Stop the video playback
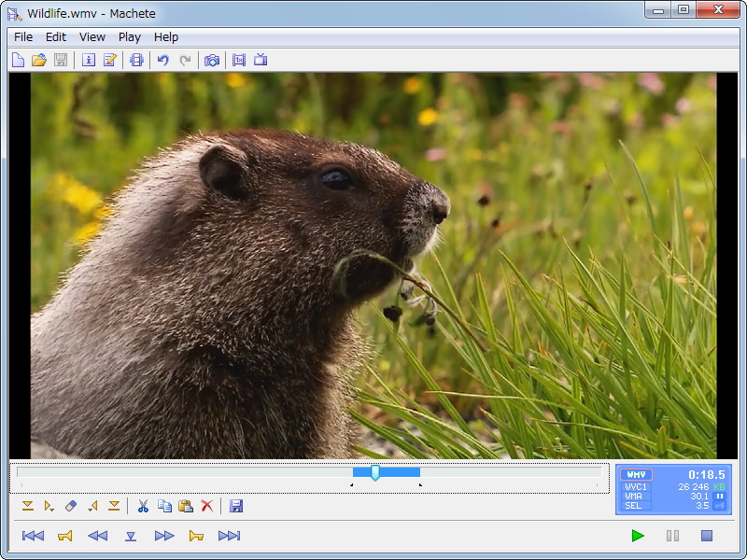The width and height of the screenshot is (747, 560). (706, 536)
